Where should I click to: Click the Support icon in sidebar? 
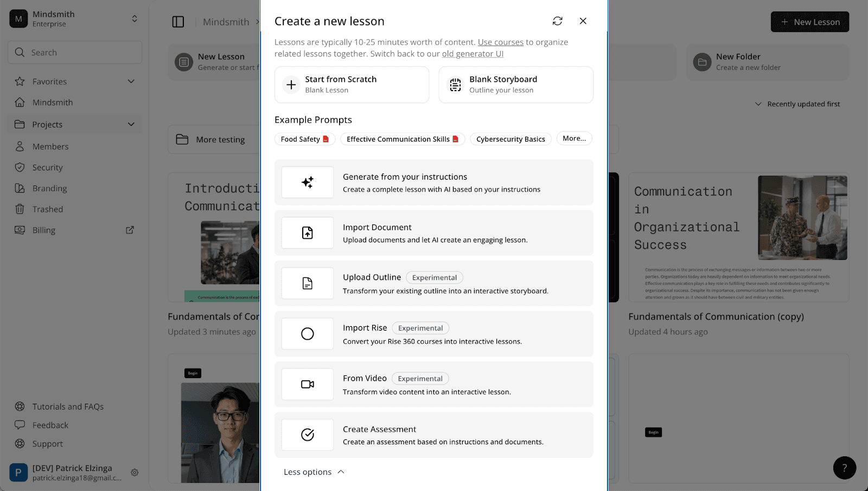click(20, 444)
